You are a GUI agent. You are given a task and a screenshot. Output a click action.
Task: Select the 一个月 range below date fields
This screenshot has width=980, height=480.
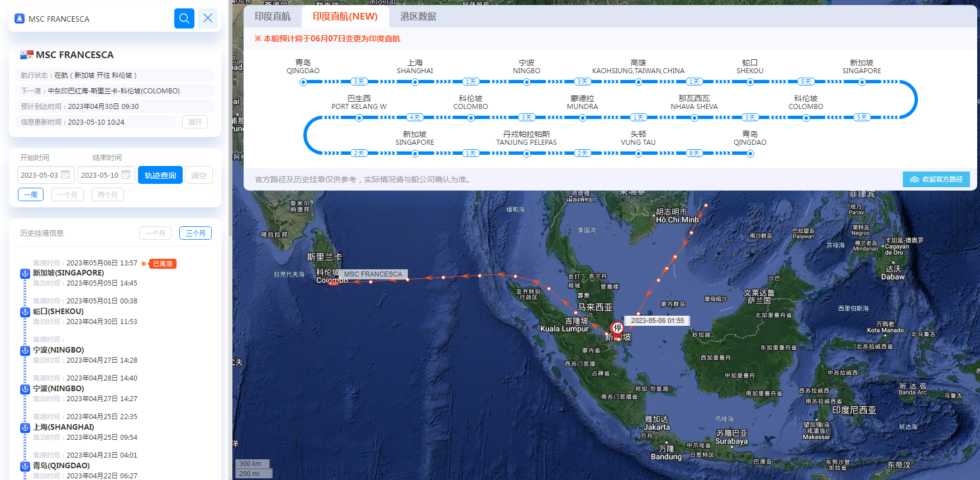(x=68, y=194)
